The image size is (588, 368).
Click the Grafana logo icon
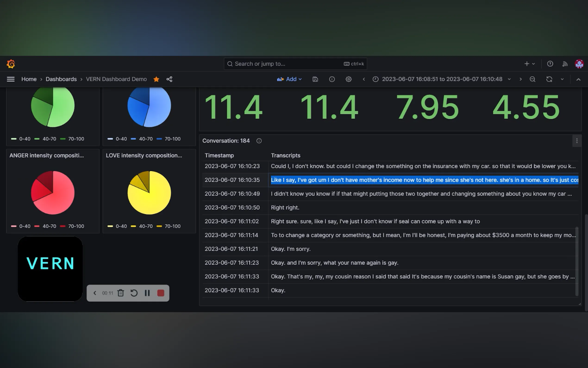(11, 64)
